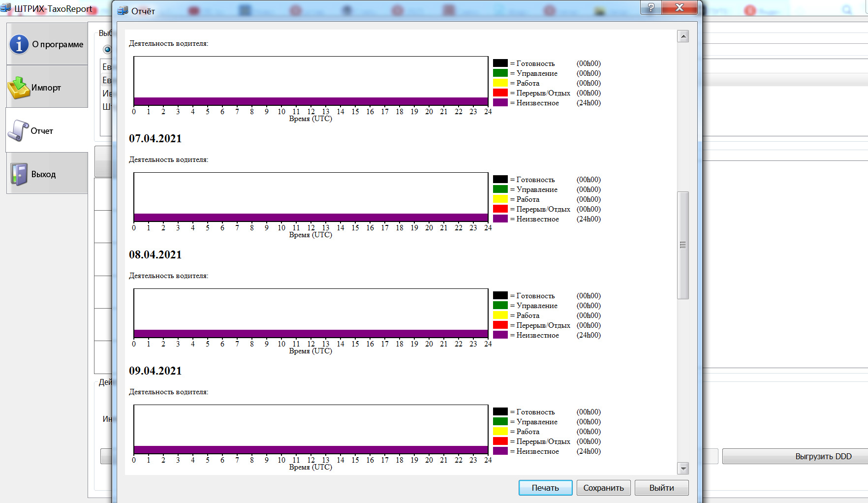Open the О программе info icon

19,44
